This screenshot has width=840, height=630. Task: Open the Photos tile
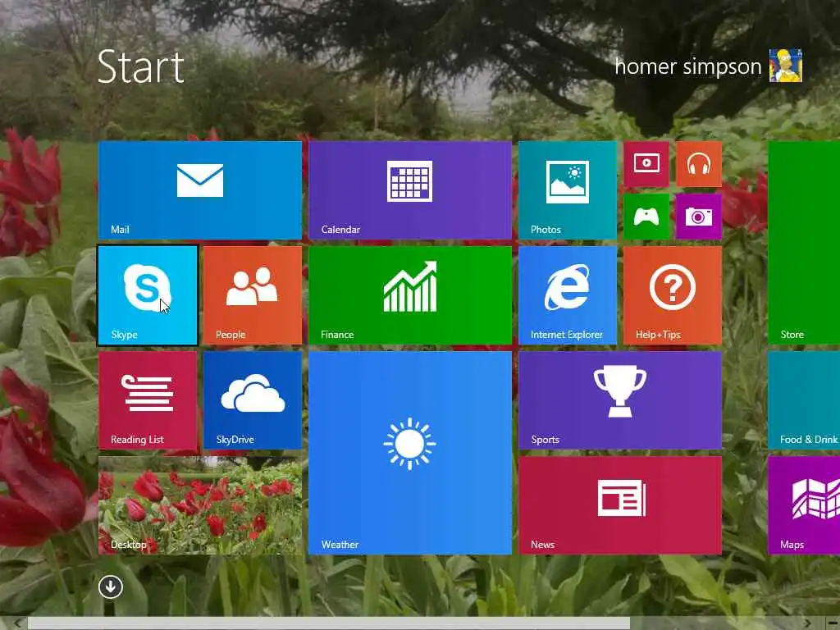pyautogui.click(x=568, y=190)
